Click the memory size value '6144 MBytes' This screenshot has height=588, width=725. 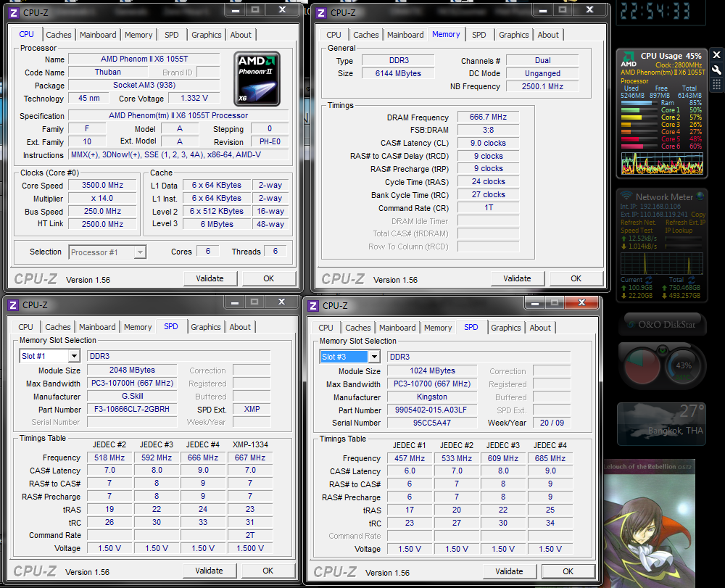[x=398, y=73]
